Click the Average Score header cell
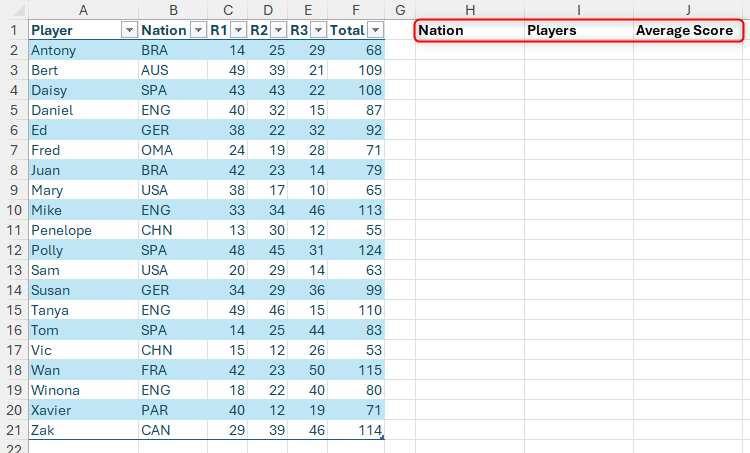 (x=687, y=30)
